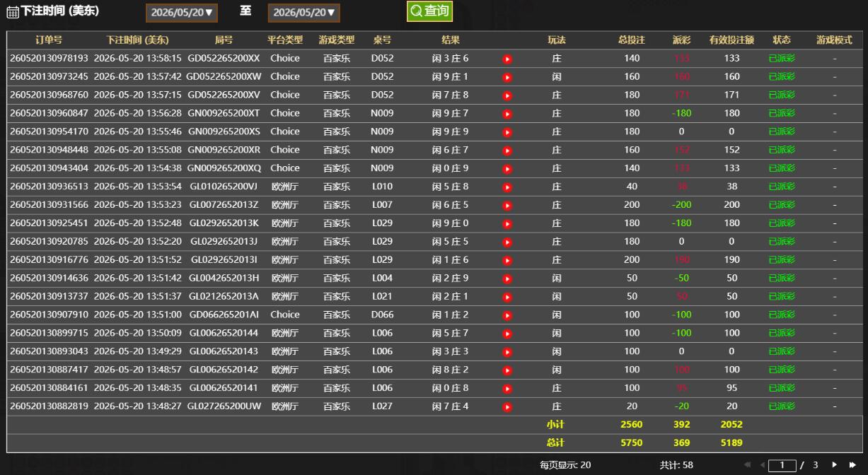
Task: Click the 总计 grand total label
Action: (555, 443)
